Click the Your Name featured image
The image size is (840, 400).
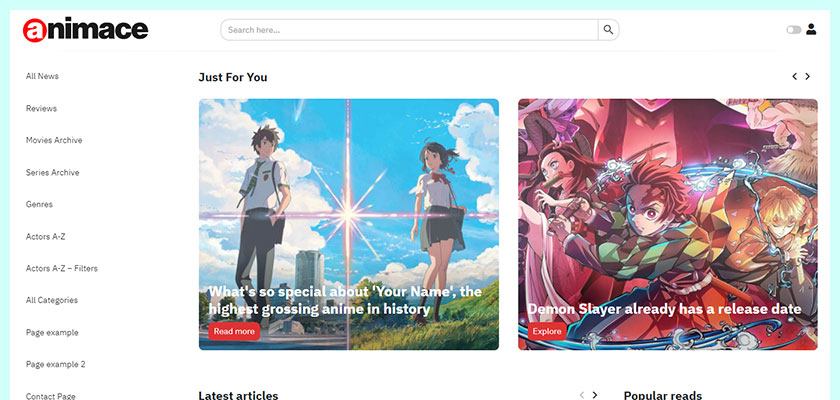349,224
